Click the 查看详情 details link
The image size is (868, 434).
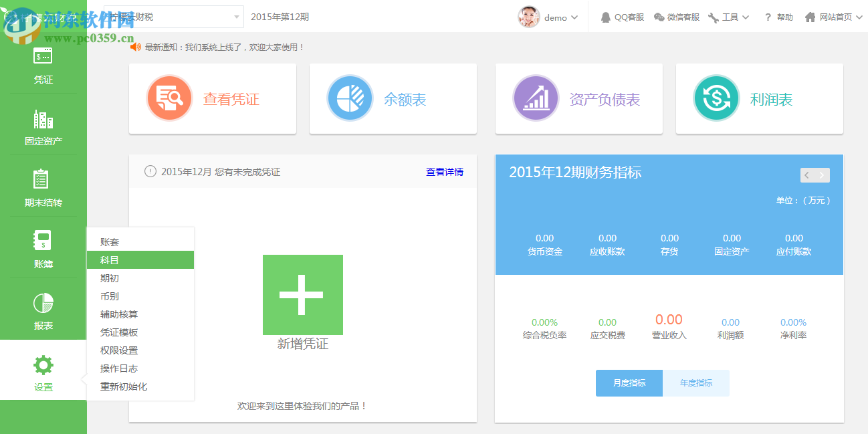click(x=443, y=172)
